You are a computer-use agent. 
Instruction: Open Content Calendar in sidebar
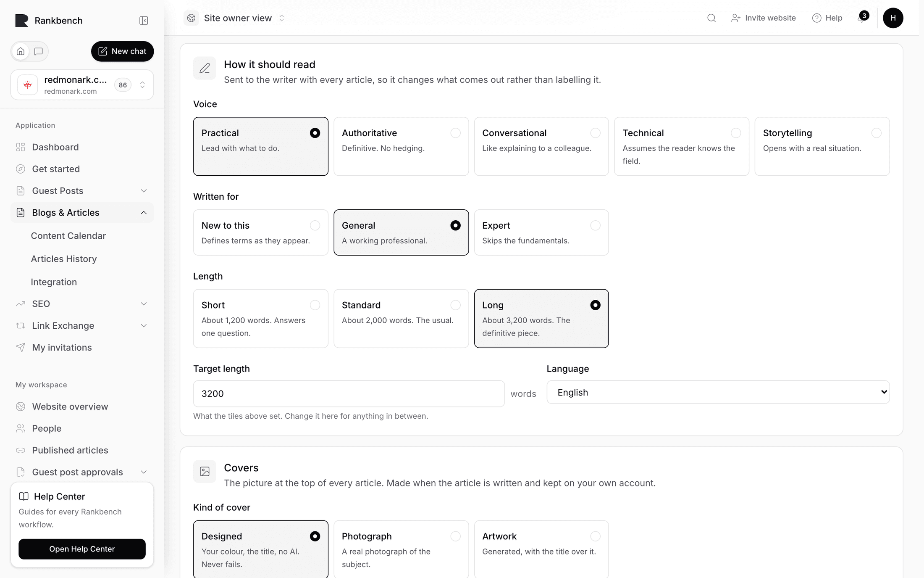tap(68, 236)
